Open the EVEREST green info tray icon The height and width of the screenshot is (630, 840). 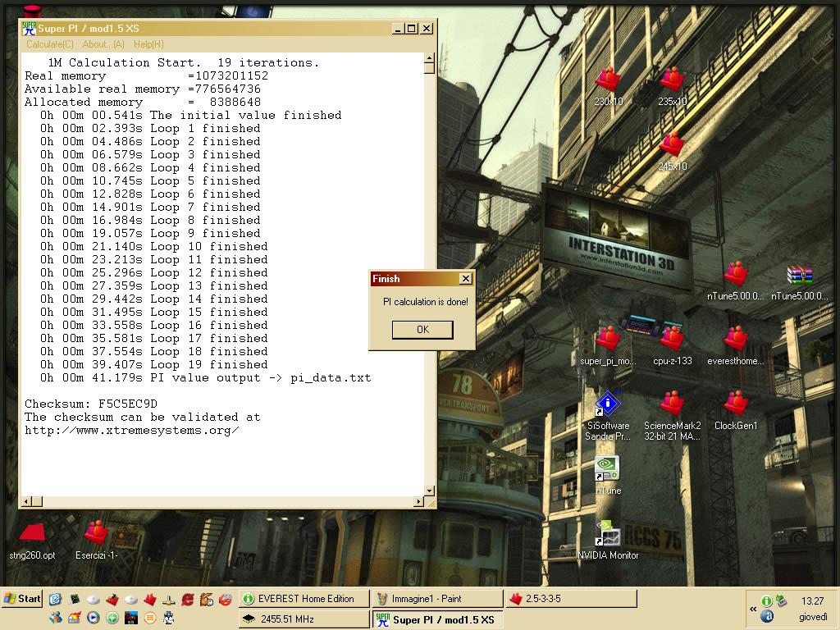(x=767, y=601)
